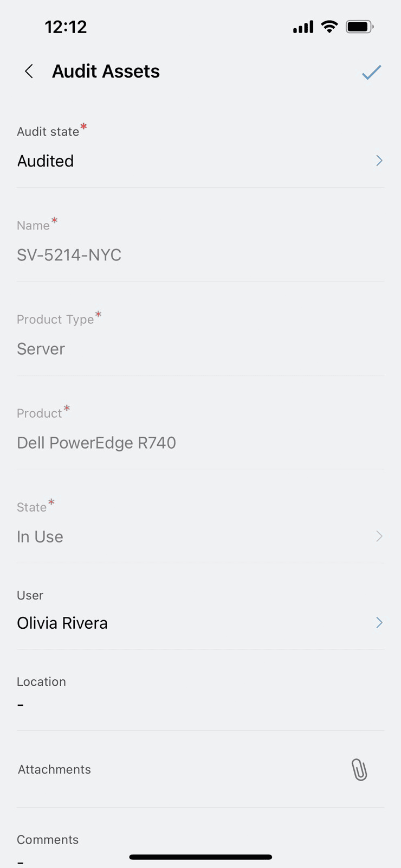This screenshot has width=401, height=868.
Task: Select the Audited value
Action: pyautogui.click(x=46, y=161)
